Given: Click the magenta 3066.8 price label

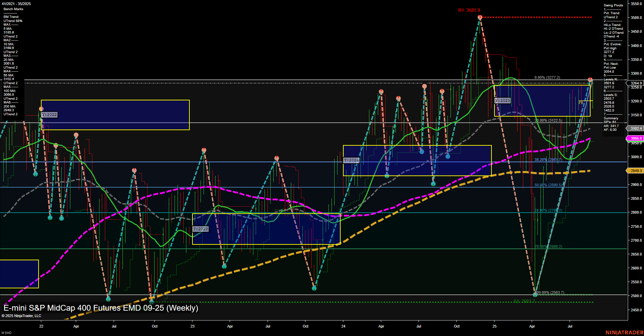Looking at the screenshot, I should (636, 138).
